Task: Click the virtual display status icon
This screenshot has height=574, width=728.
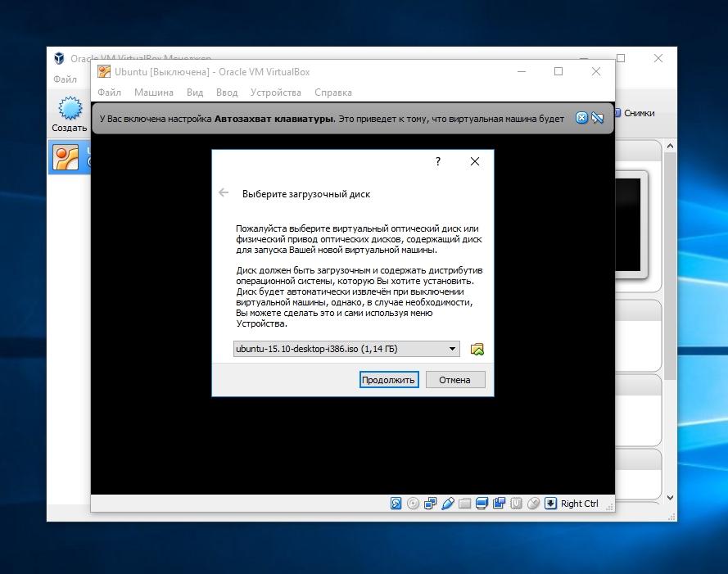Action: [482, 504]
